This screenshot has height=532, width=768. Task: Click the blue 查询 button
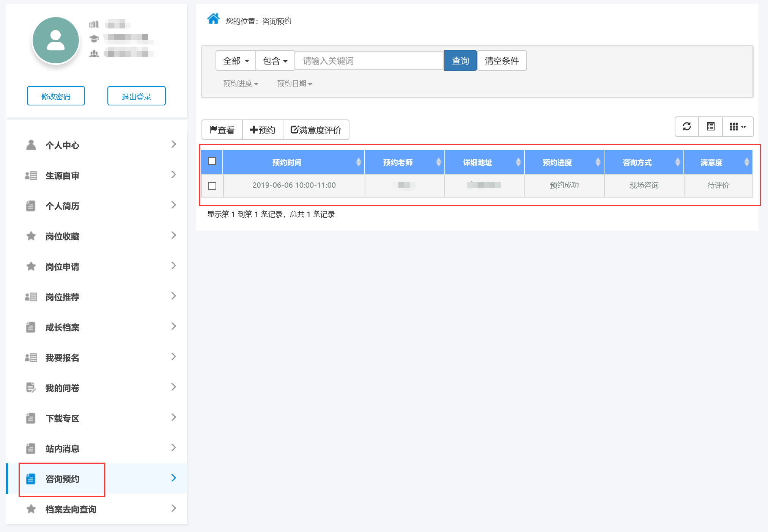click(x=460, y=61)
